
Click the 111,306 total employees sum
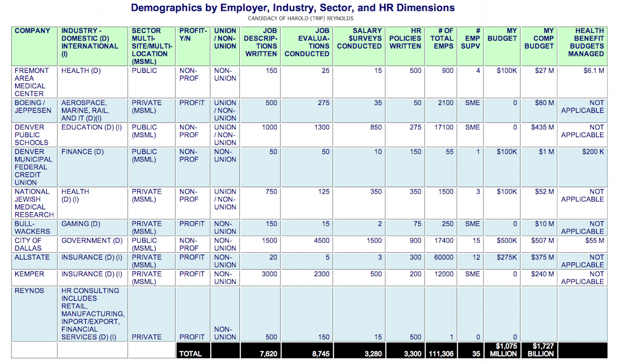coord(441,354)
